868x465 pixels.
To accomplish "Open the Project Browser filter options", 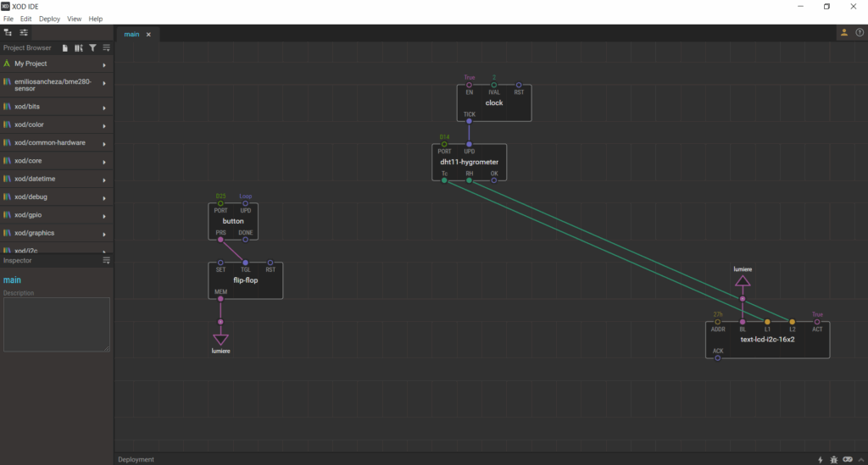I will (x=92, y=48).
